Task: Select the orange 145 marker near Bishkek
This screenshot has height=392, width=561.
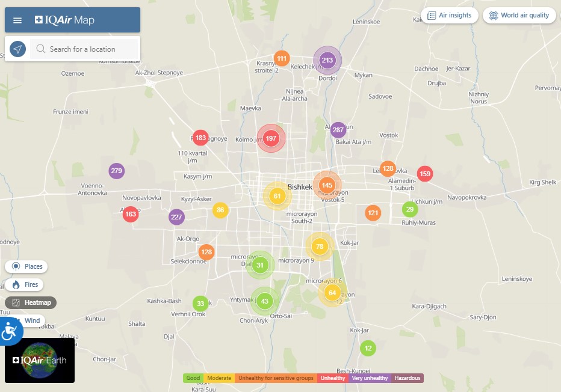Action: pyautogui.click(x=327, y=185)
